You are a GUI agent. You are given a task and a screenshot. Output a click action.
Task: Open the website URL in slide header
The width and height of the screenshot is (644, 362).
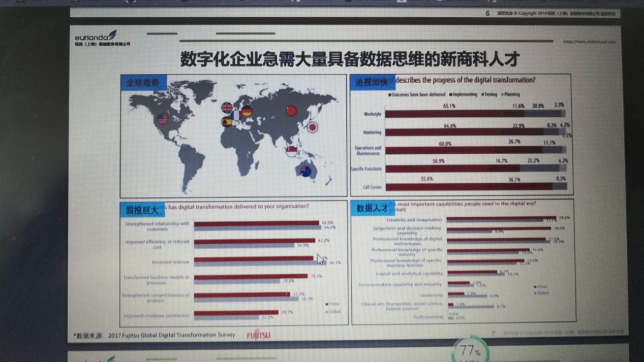pos(589,42)
